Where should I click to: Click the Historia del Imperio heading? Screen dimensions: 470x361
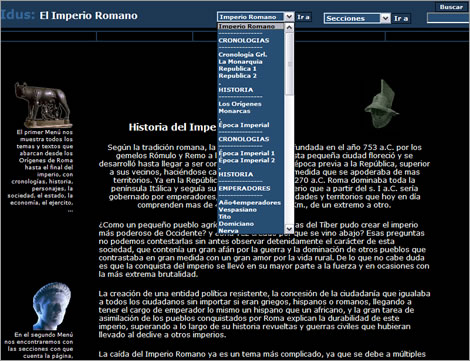pyautogui.click(x=172, y=127)
